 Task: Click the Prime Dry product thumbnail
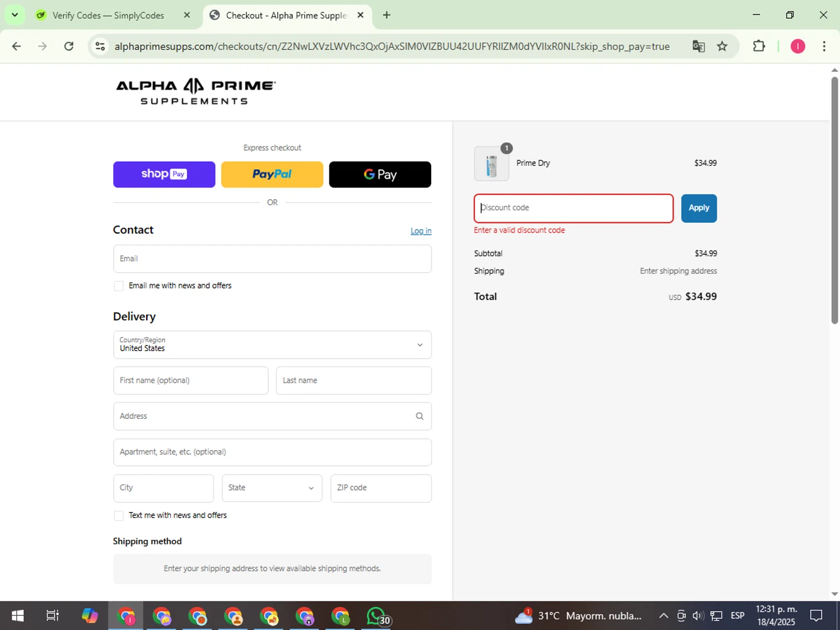[x=492, y=164]
